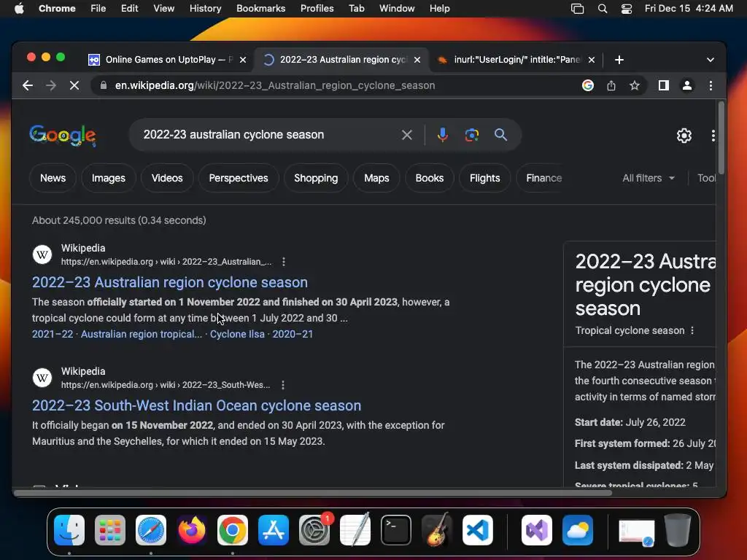Expand the tab search chevron
747x560 pixels.
tap(711, 60)
